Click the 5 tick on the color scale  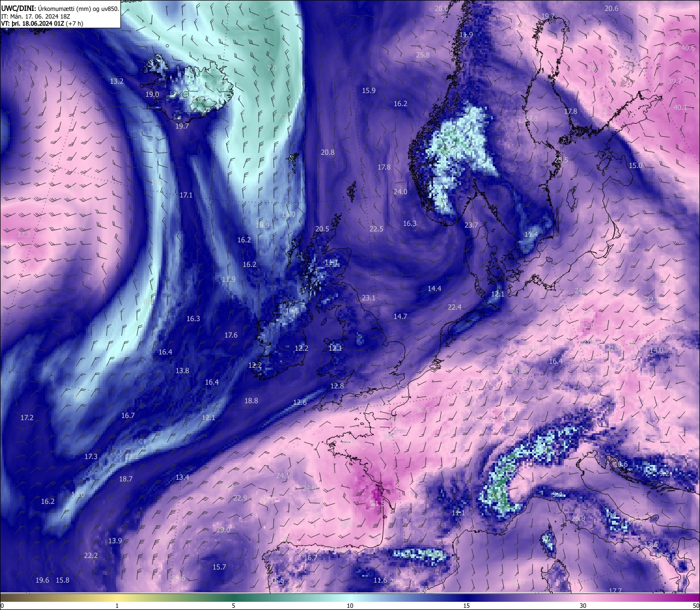[x=234, y=606]
